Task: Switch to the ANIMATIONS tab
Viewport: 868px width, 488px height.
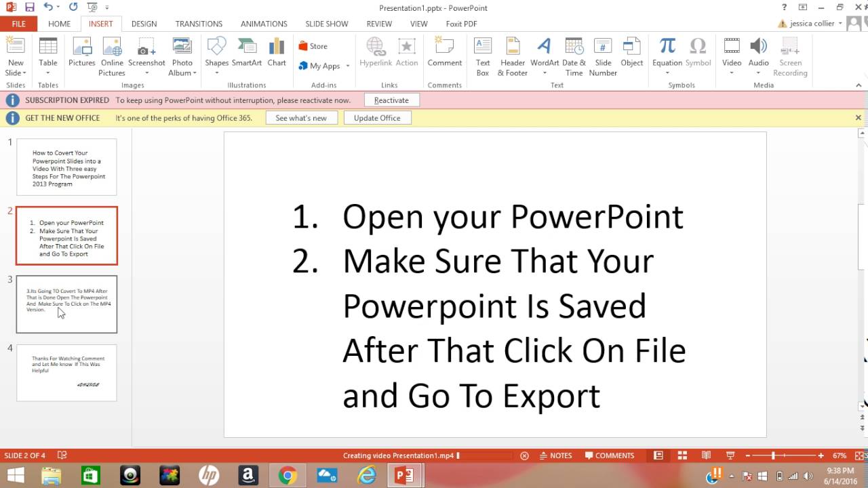Action: tap(264, 24)
